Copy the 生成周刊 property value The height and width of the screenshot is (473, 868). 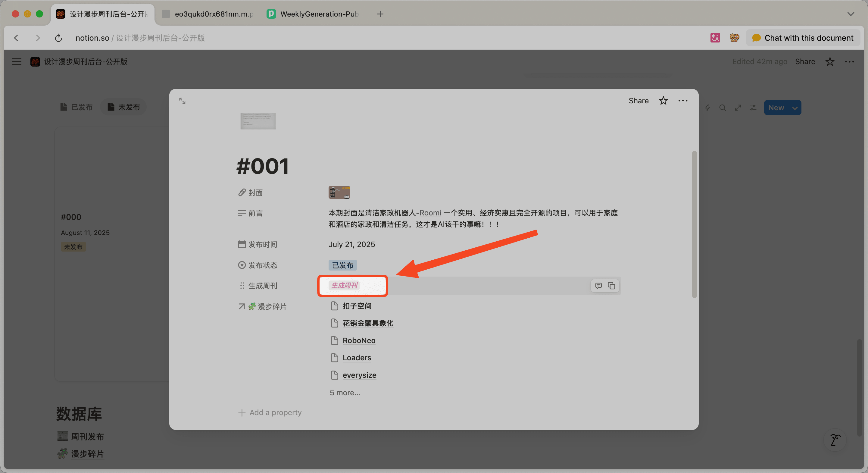tap(611, 286)
